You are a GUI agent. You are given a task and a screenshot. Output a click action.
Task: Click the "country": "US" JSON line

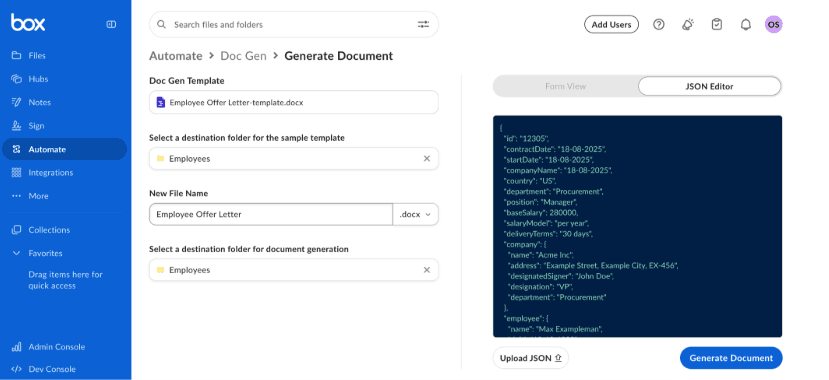point(530,181)
